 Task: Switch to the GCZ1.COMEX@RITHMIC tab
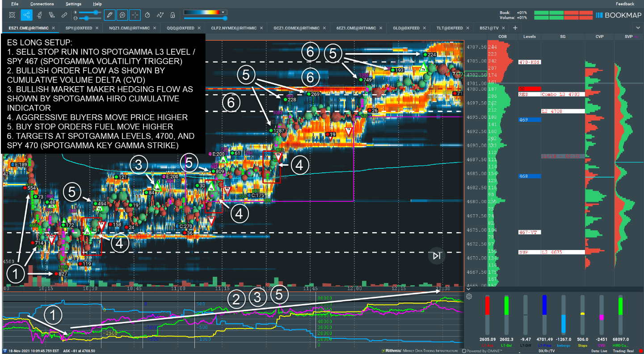pos(297,28)
